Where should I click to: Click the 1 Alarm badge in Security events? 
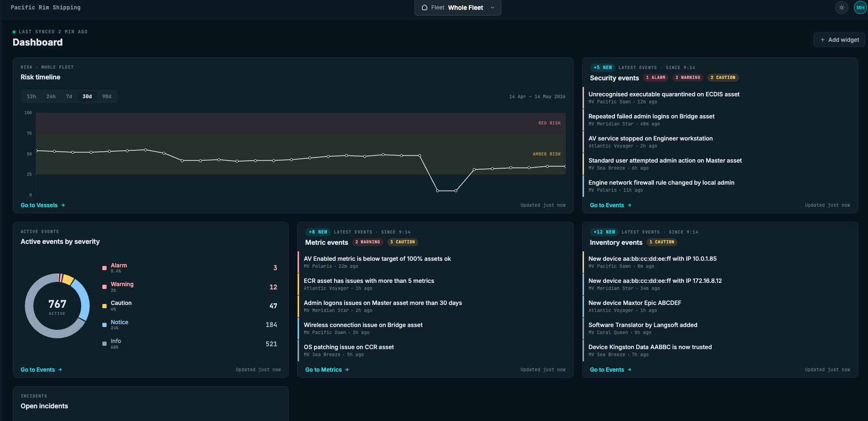coord(656,78)
